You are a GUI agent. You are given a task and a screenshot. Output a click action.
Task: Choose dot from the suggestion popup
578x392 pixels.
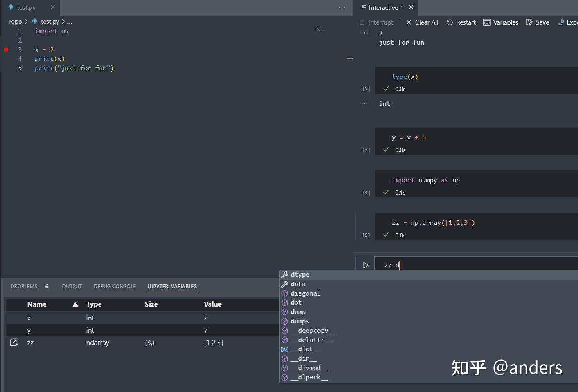tap(296, 302)
